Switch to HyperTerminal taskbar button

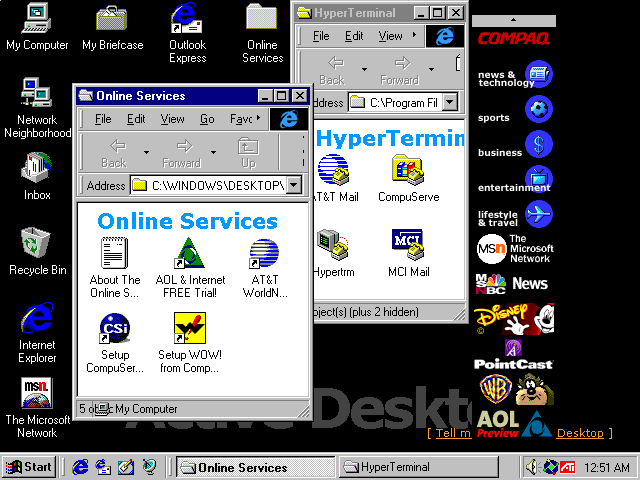click(418, 467)
